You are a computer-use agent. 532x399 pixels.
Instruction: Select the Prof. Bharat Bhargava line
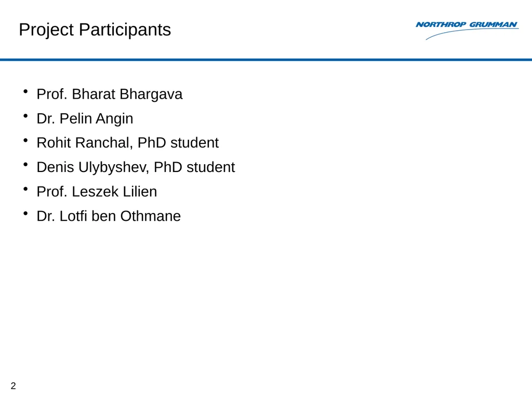point(110,95)
